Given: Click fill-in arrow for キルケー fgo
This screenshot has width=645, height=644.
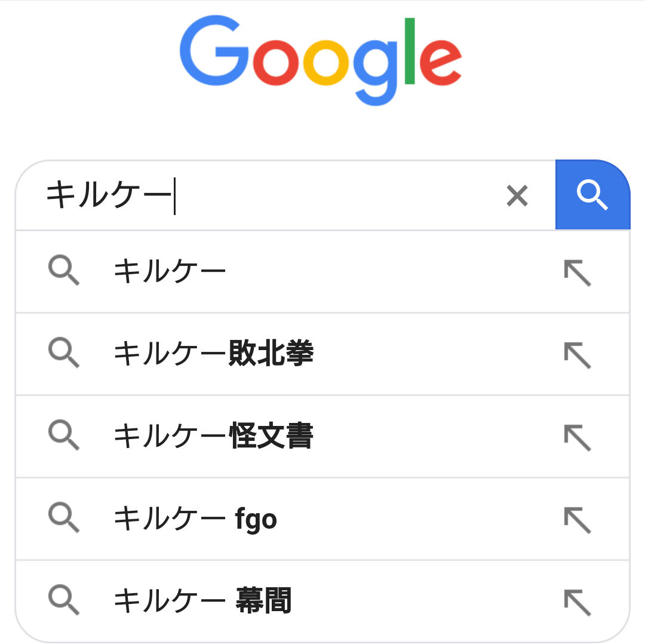Looking at the screenshot, I should tap(577, 519).
